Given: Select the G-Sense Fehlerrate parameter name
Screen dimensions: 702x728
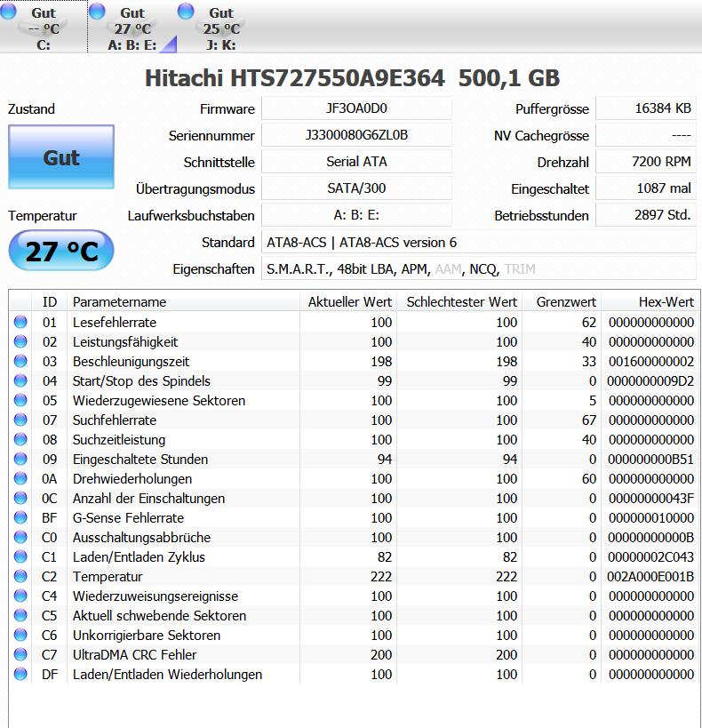Looking at the screenshot, I should [128, 517].
